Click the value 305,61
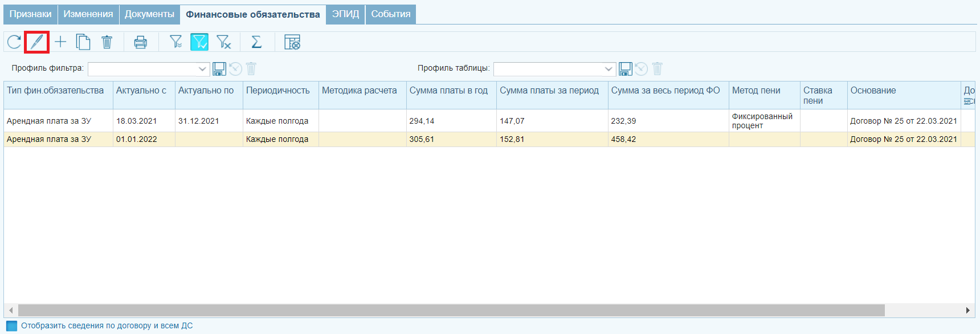This screenshot has width=980, height=334. pyautogui.click(x=422, y=139)
